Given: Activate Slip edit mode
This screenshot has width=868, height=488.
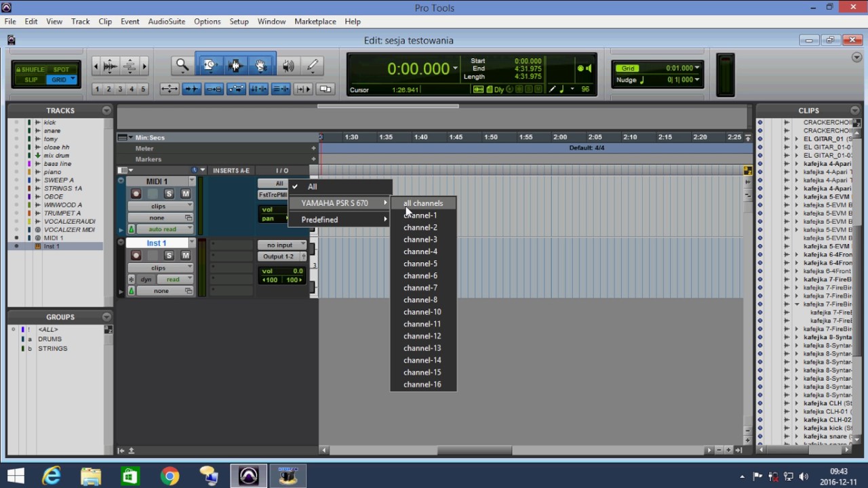Looking at the screenshot, I should click(x=31, y=80).
